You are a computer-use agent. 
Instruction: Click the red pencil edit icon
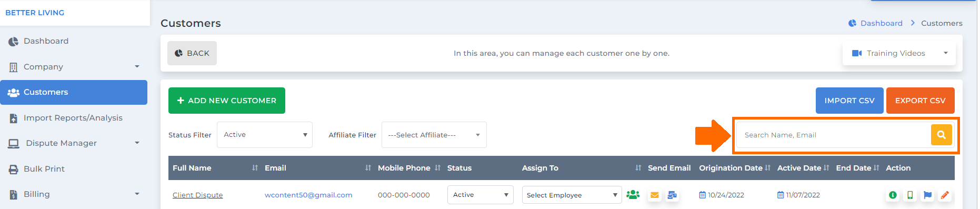tap(945, 195)
